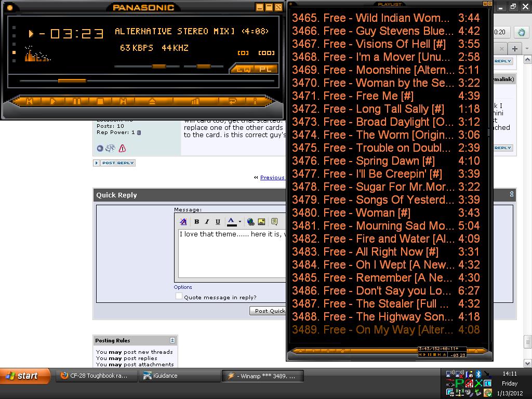Check 'Quote message in reply?' checkbox

tap(179, 296)
